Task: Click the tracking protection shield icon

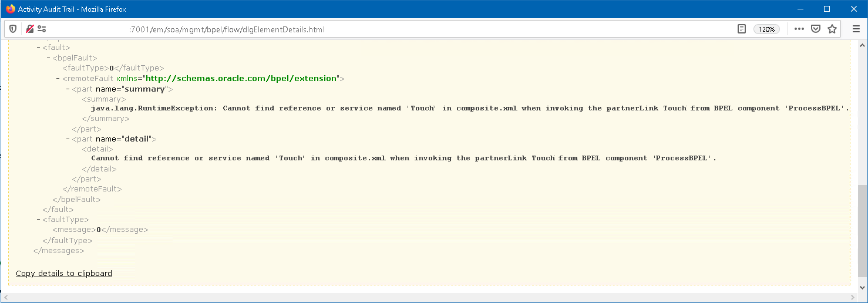Action: pos(13,29)
